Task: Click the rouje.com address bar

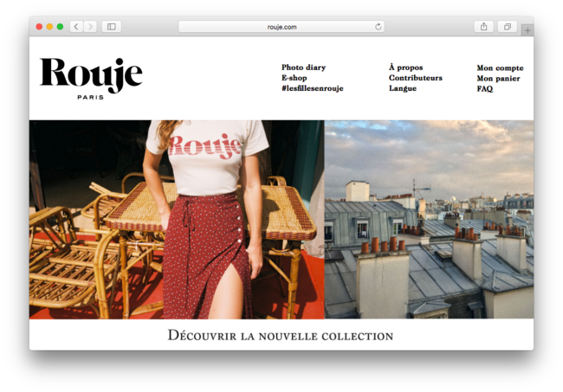Action: [x=281, y=27]
